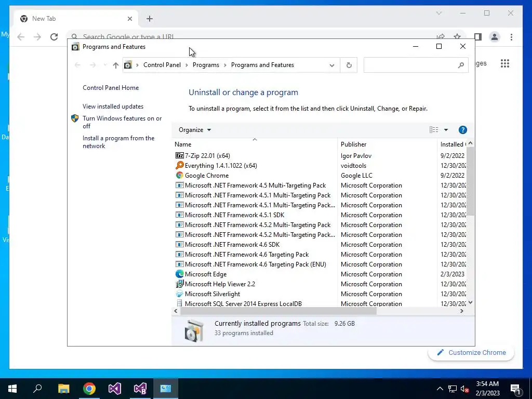Click the Control Panel icon in the address bar
The width and height of the screenshot is (532, 399).
point(128,65)
